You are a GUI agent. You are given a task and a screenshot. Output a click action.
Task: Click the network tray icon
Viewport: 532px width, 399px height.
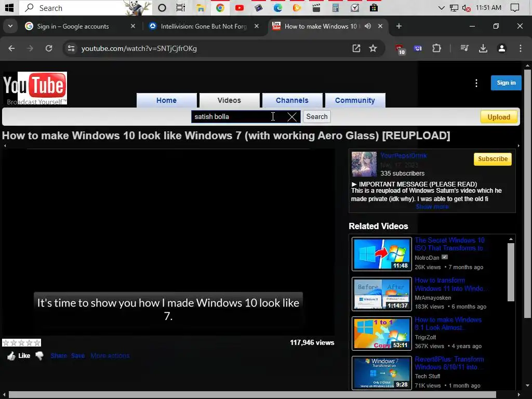[x=454, y=8]
